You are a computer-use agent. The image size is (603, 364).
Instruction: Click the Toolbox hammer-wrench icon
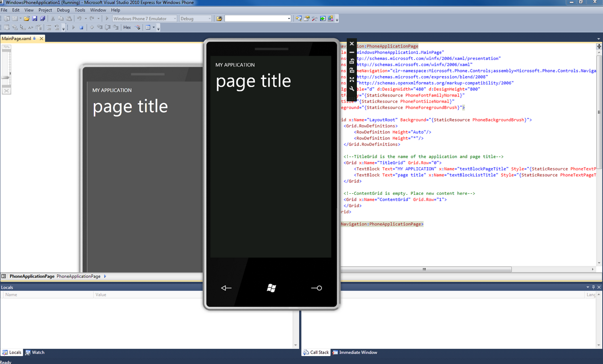(x=314, y=18)
